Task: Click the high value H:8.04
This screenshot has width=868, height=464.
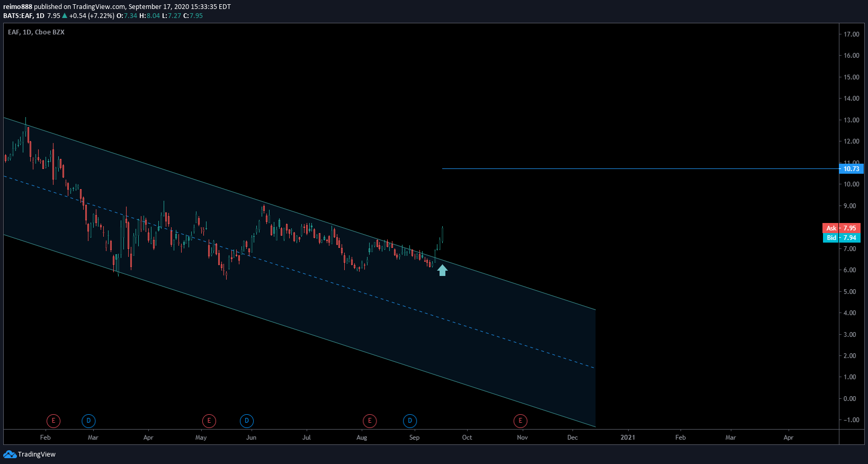Action: click(150, 16)
